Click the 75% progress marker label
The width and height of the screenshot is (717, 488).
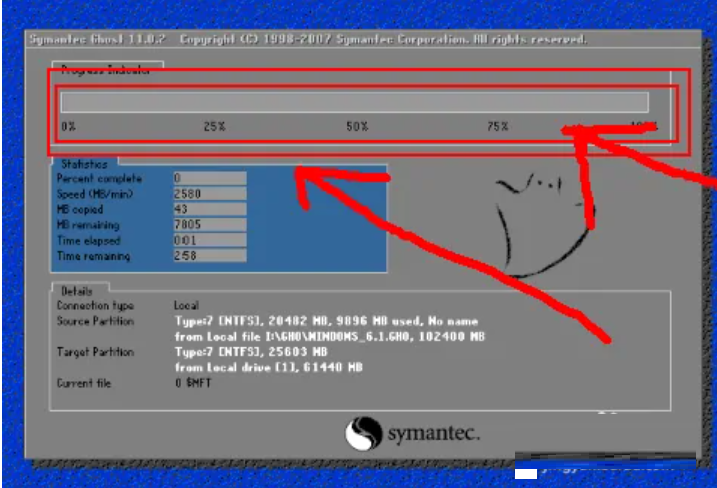[497, 127]
